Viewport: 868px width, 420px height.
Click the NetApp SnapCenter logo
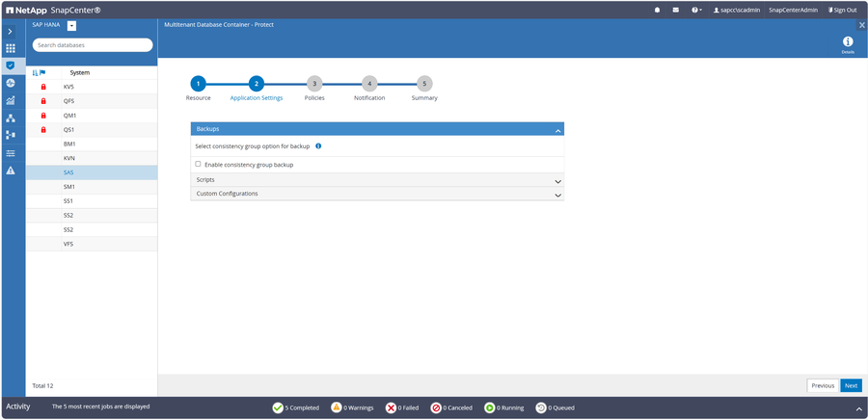point(53,10)
